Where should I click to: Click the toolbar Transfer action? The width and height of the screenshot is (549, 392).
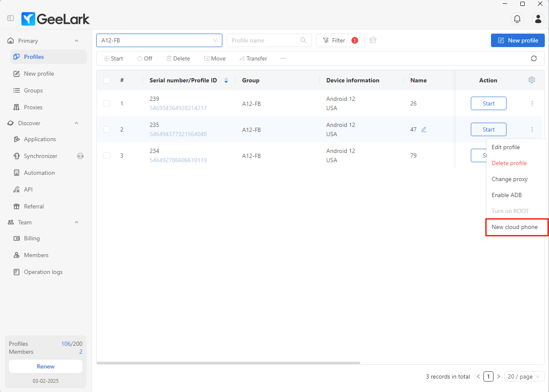(253, 58)
